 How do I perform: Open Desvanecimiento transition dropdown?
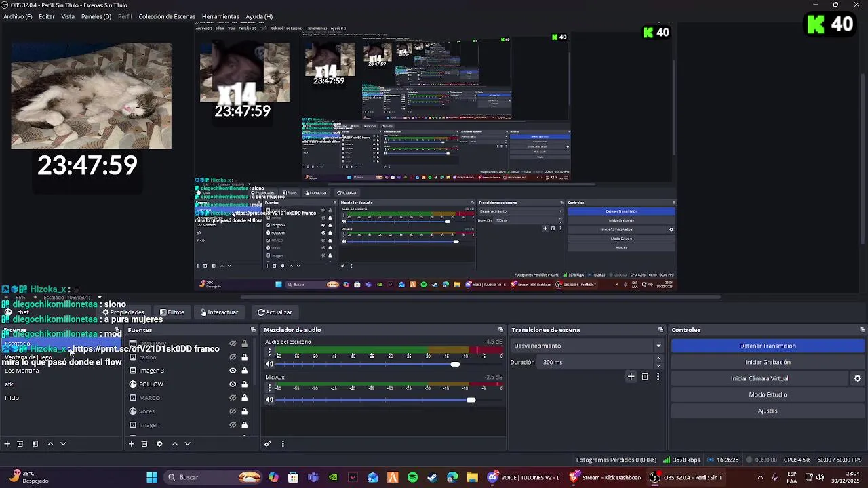tap(587, 346)
